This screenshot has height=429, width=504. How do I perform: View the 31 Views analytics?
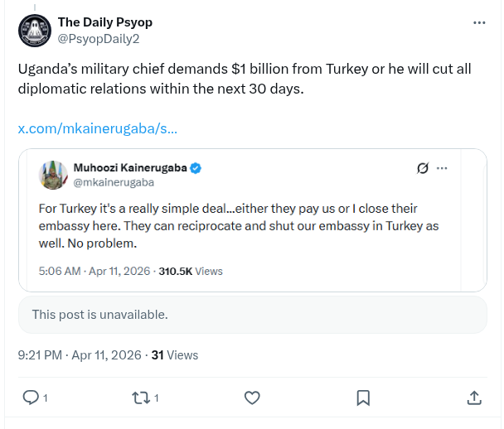tap(175, 355)
